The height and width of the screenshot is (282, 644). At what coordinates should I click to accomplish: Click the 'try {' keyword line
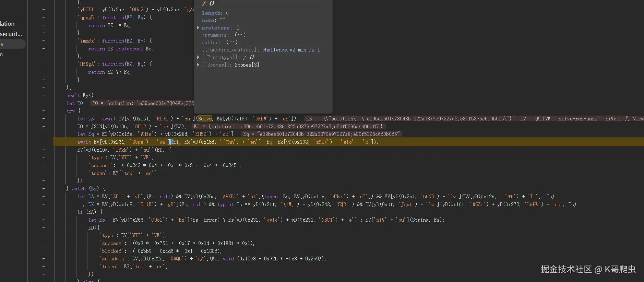click(x=73, y=111)
